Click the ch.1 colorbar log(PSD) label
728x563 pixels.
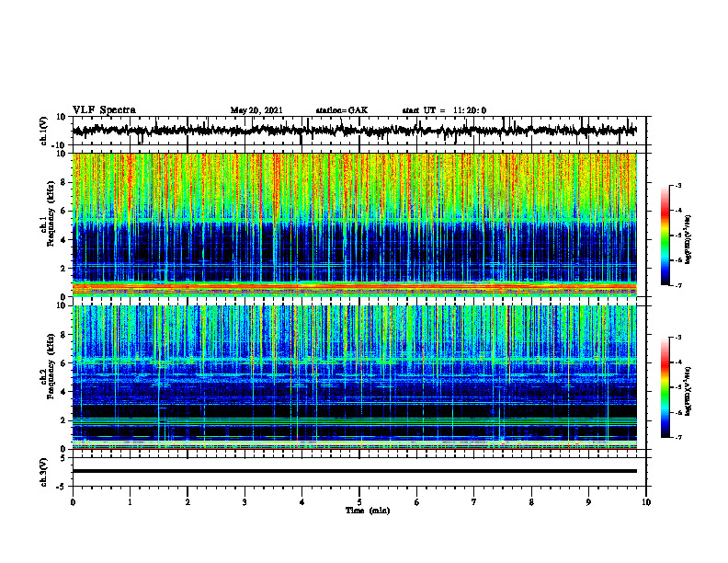pos(688,239)
